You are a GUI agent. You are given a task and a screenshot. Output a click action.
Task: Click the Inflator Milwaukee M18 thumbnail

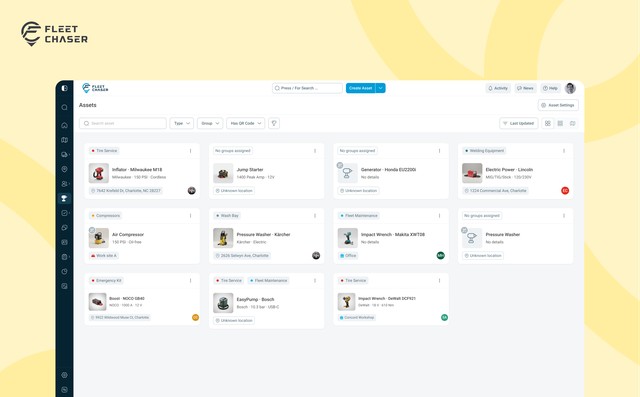point(99,173)
